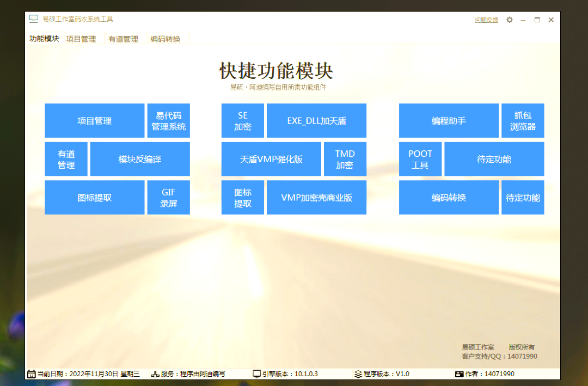Open 天盾VMP强化版 tile
This screenshot has height=386, width=588.
pos(271,159)
